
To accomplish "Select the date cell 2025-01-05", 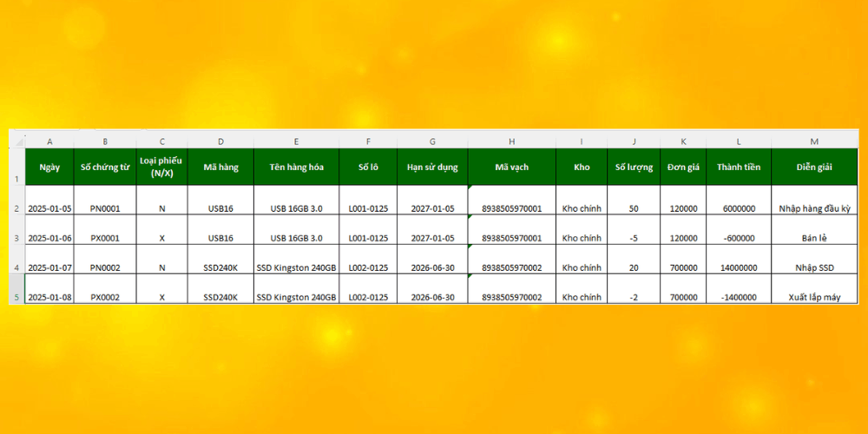I will click(49, 200).
